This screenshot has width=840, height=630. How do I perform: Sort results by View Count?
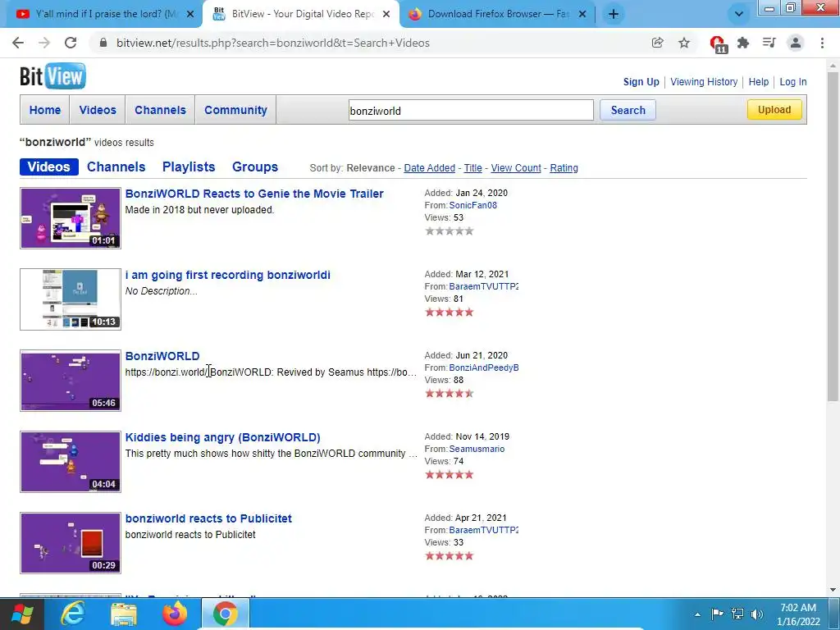click(x=516, y=167)
